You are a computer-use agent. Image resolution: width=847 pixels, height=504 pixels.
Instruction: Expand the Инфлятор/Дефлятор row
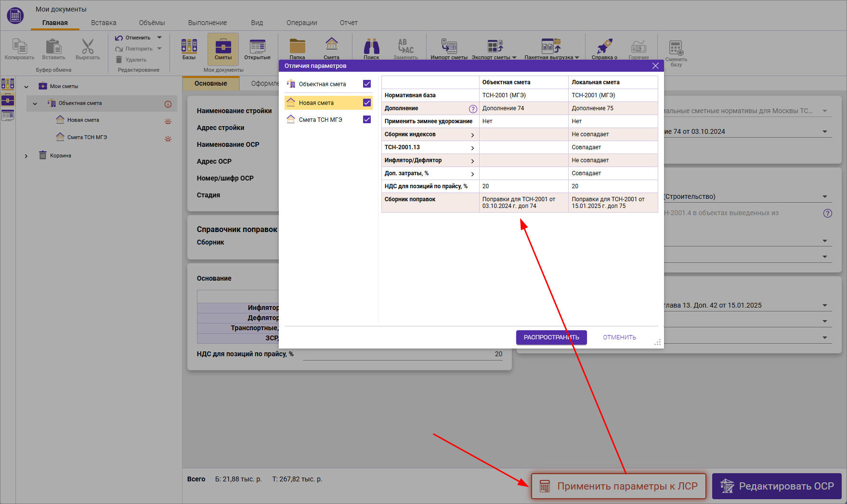pos(472,161)
